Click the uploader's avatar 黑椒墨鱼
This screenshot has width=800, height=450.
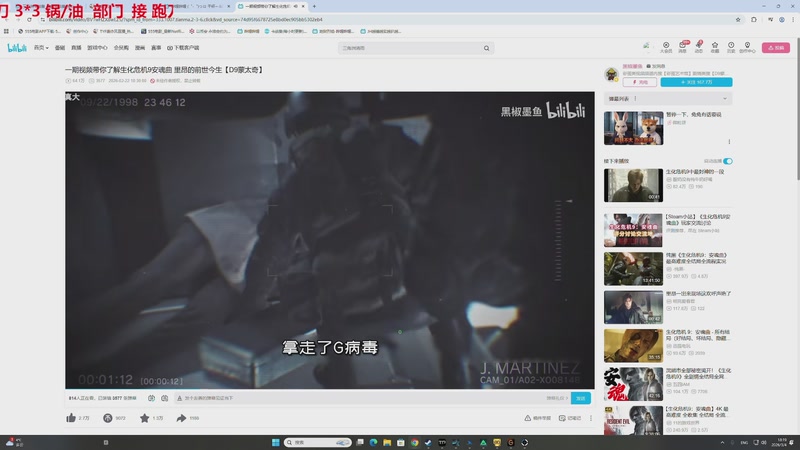pyautogui.click(x=611, y=74)
